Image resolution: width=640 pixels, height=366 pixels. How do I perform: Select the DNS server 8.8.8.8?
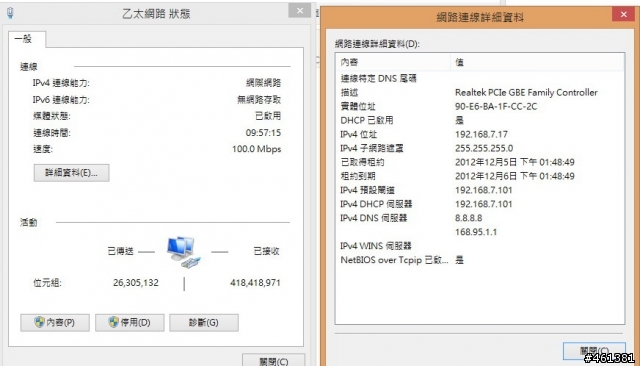tap(469, 218)
